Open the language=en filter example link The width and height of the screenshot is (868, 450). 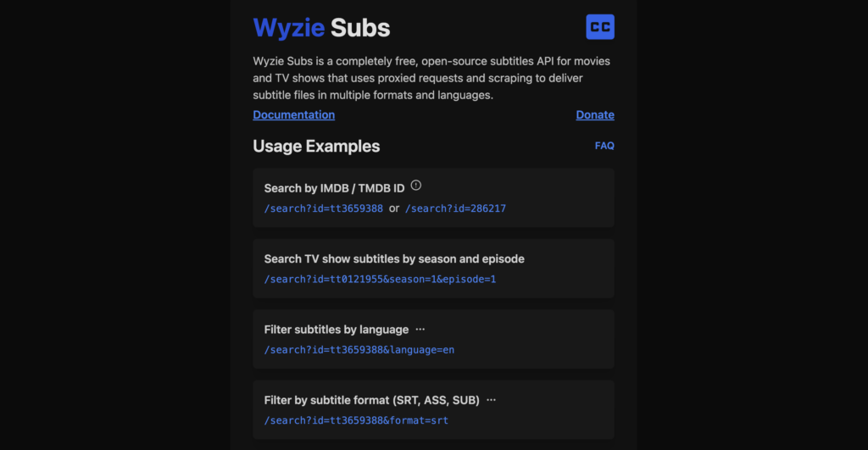[359, 349]
